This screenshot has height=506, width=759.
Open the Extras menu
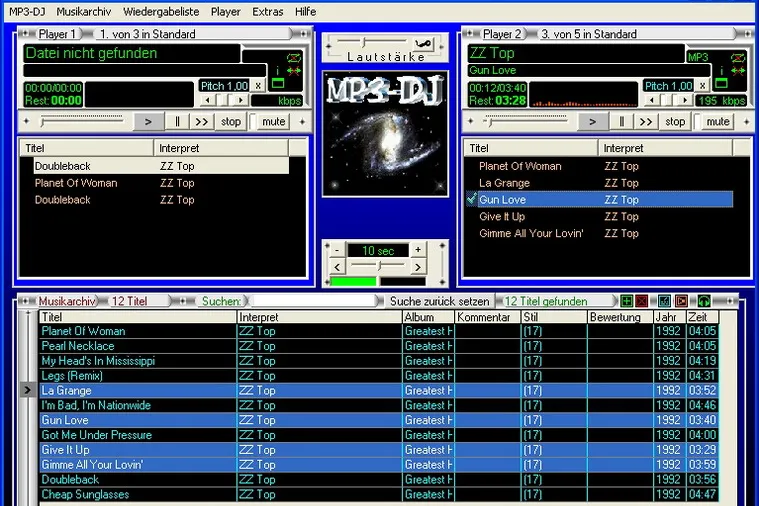point(268,12)
